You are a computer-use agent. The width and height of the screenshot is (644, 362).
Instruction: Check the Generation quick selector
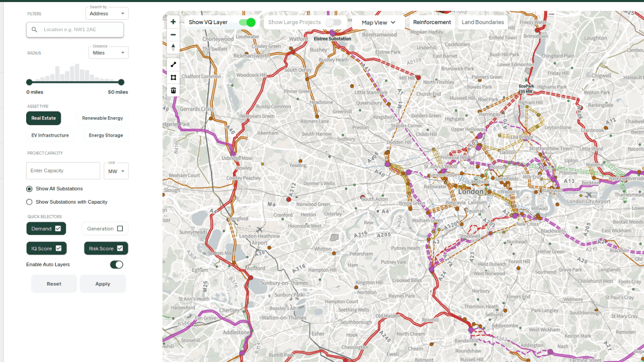[x=105, y=229]
